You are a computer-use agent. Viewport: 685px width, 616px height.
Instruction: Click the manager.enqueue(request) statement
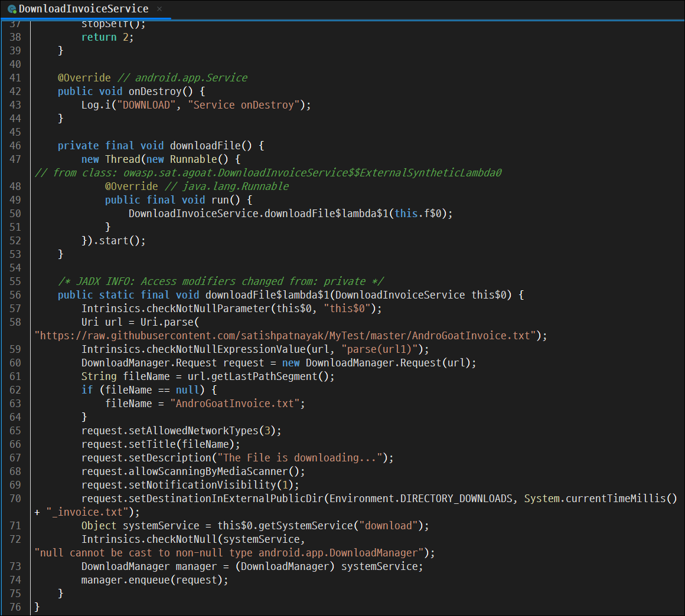(155, 580)
